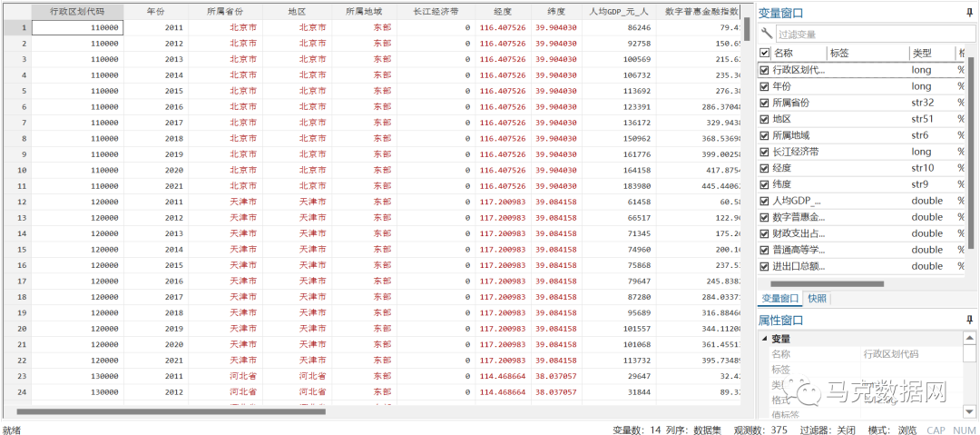Click the properties panel scroll-up arrow
Screen dimensions: 980x435
(x=969, y=338)
